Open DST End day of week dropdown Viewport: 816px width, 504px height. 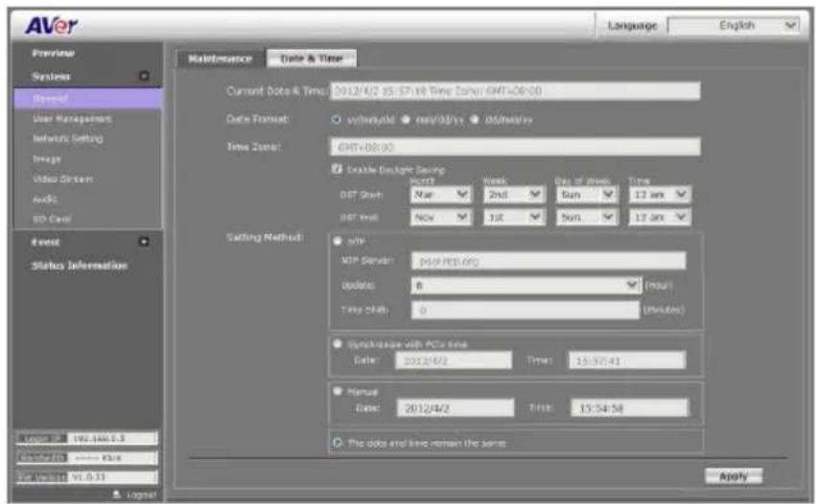[x=587, y=217]
